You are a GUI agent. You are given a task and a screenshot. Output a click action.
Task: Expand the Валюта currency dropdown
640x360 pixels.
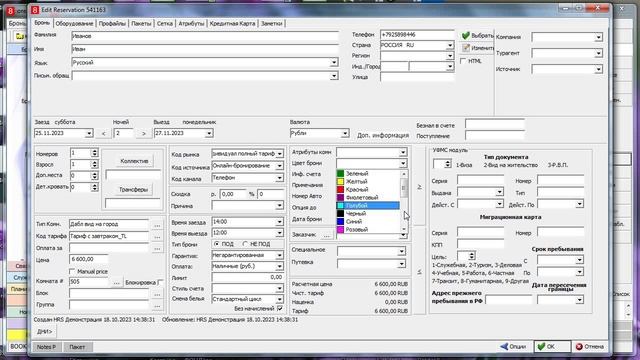tap(345, 133)
